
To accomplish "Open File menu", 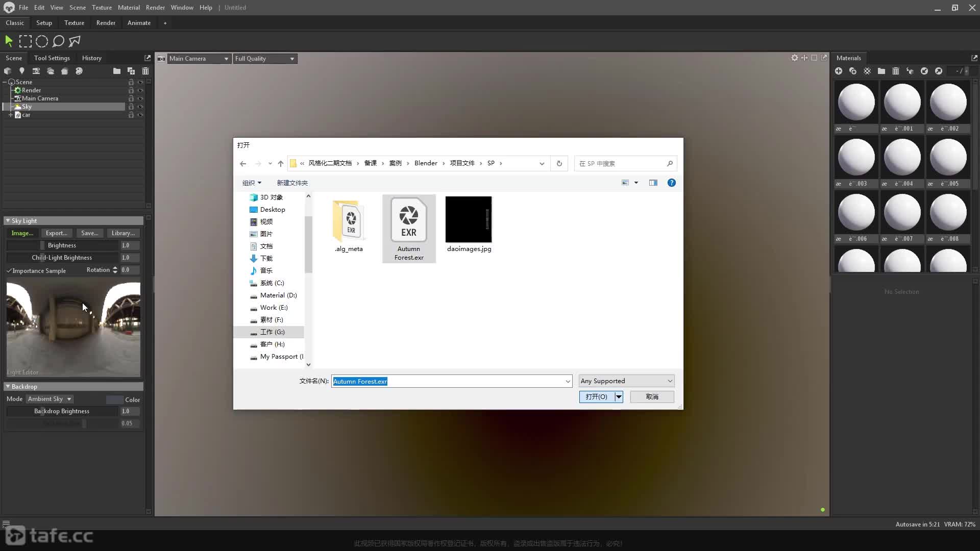I will tap(23, 8).
